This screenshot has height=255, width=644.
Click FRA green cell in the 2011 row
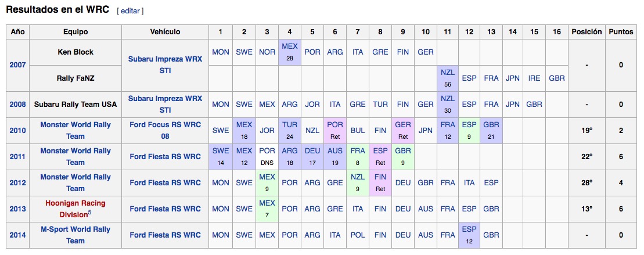coord(357,151)
